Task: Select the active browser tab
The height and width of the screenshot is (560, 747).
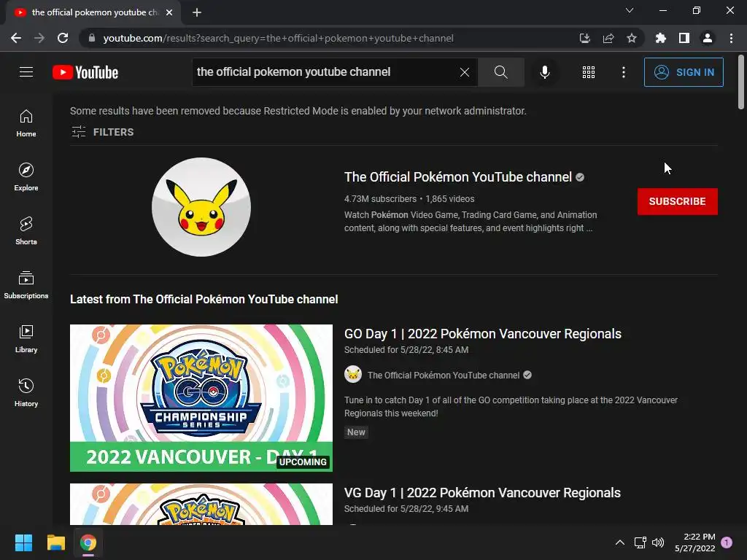Action: (x=93, y=12)
